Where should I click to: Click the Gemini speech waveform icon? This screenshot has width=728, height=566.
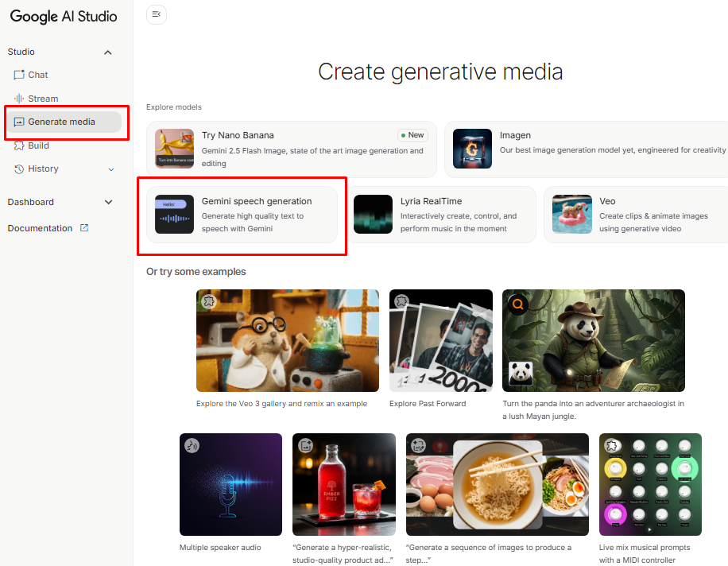174,214
